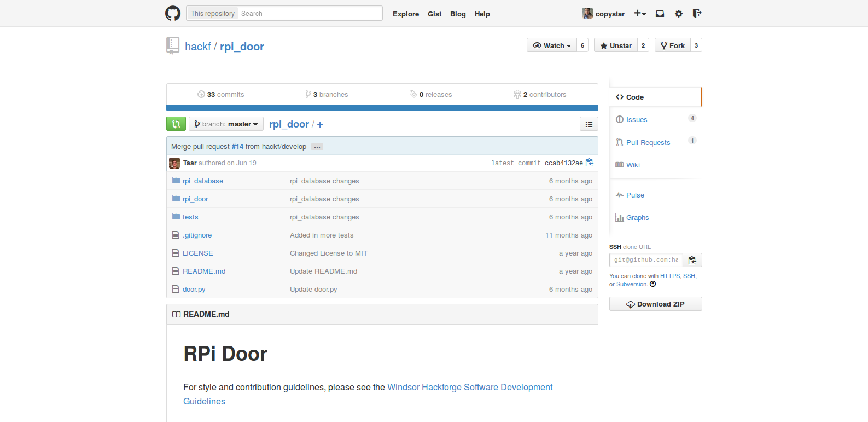Open Issues in the sidebar
Image resolution: width=868 pixels, height=422 pixels.
(x=637, y=119)
